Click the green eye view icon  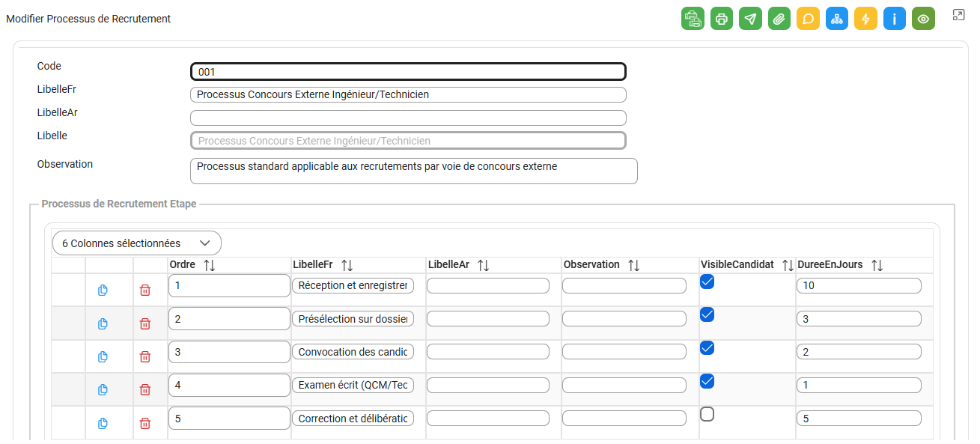pos(923,19)
